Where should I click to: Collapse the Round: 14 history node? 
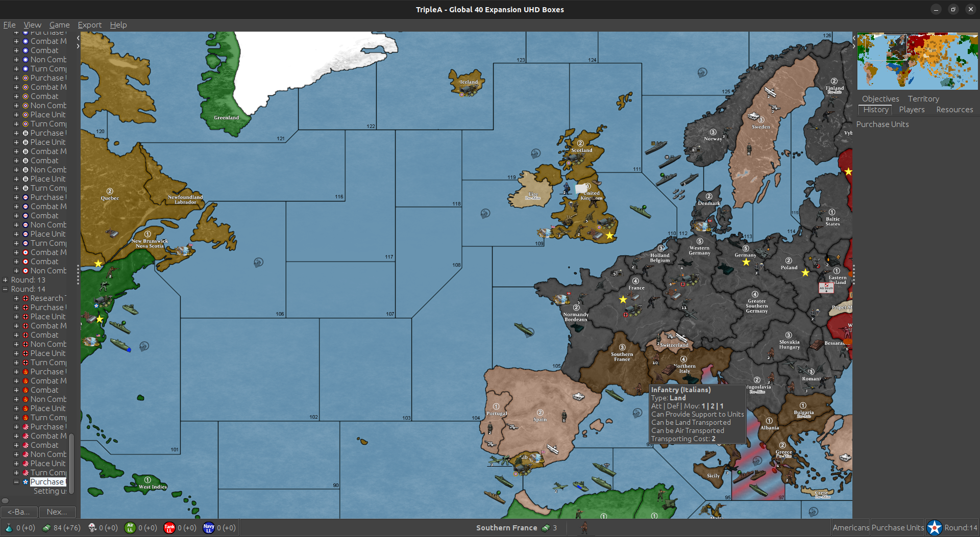(5, 289)
